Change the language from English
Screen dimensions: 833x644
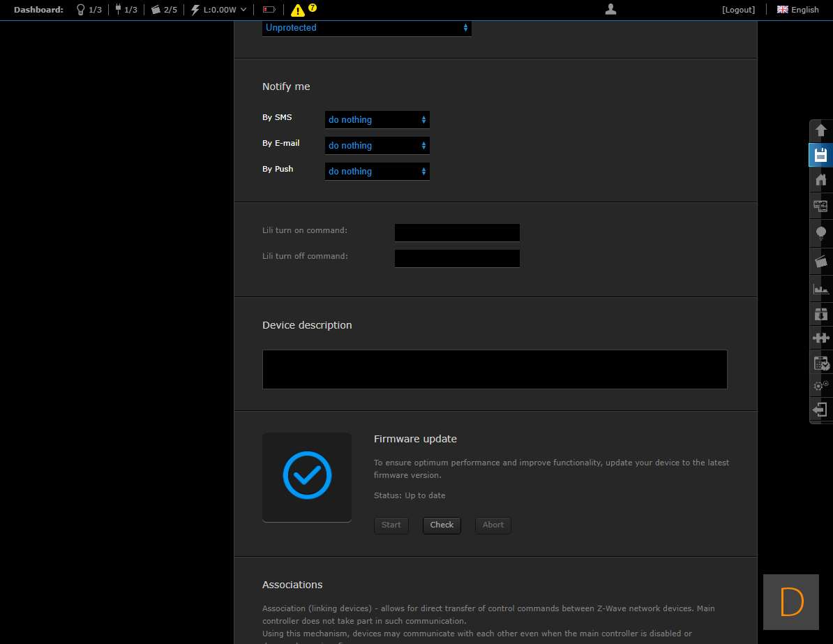point(798,10)
